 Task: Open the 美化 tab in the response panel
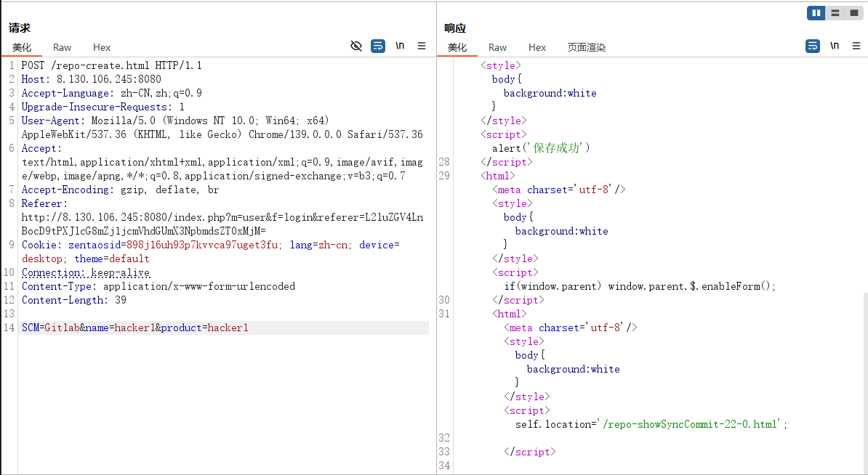(x=457, y=47)
